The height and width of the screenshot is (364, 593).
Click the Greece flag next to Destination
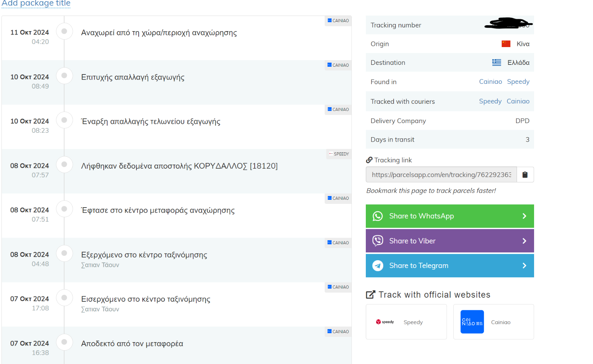click(x=497, y=63)
